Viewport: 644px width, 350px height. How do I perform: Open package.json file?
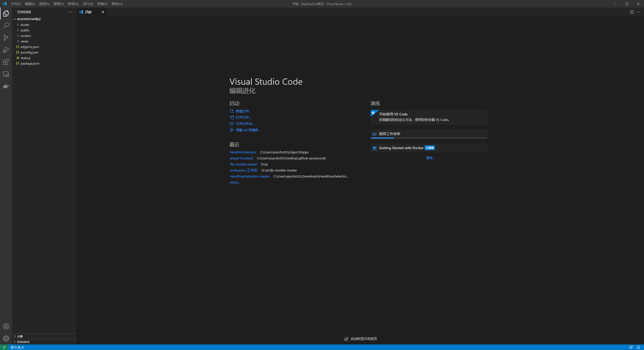click(x=44, y=63)
